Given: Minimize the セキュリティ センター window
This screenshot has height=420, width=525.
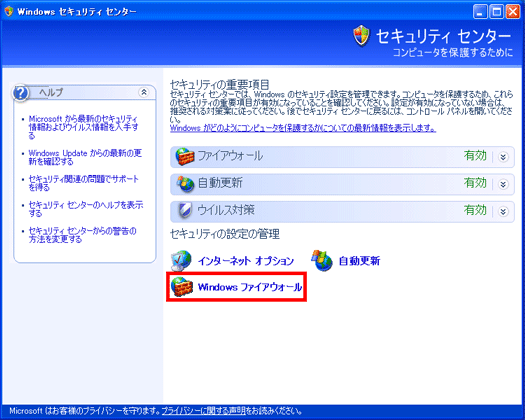Looking at the screenshot, I should tap(480, 12).
